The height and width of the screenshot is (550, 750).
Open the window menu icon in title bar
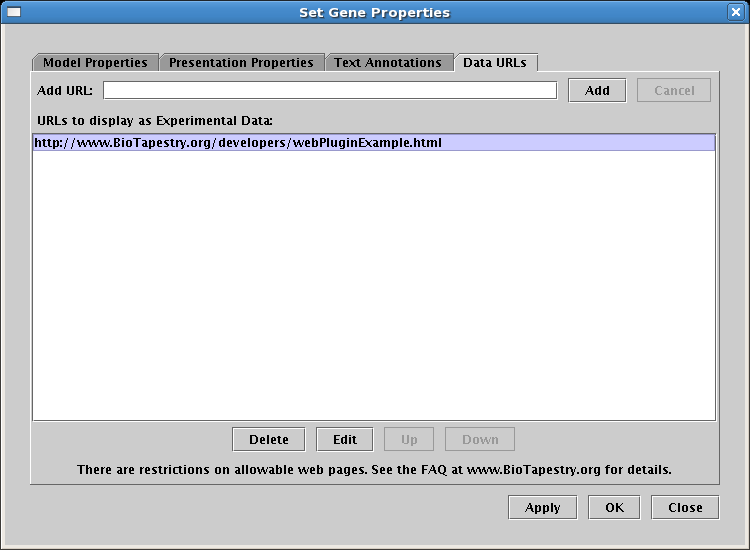coord(14,12)
